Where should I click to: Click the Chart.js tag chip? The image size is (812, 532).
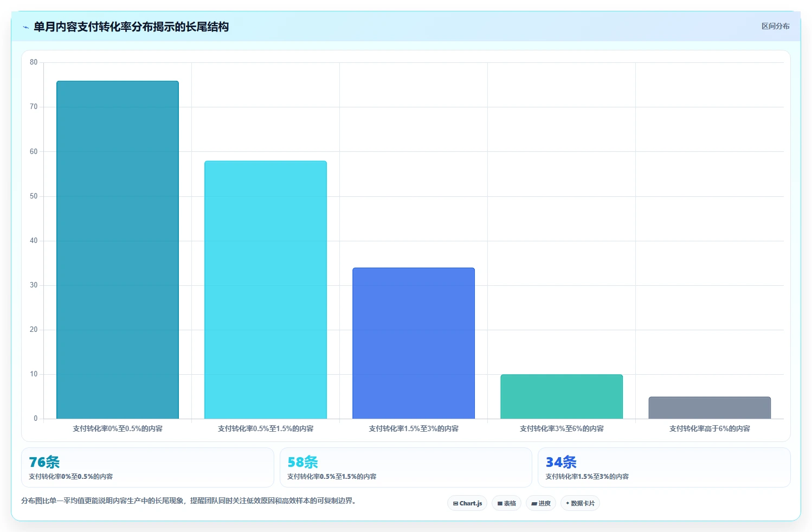(x=467, y=503)
